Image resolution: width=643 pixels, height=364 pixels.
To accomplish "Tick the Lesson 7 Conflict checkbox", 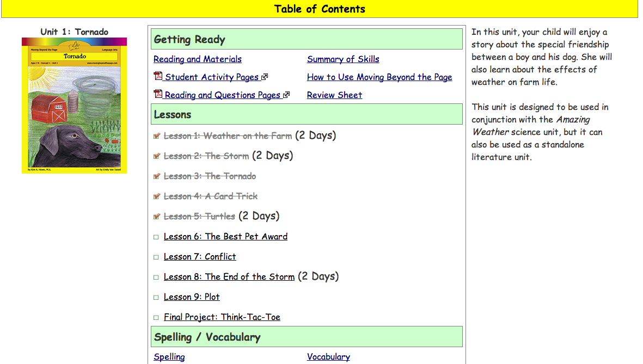I will click(x=156, y=257).
